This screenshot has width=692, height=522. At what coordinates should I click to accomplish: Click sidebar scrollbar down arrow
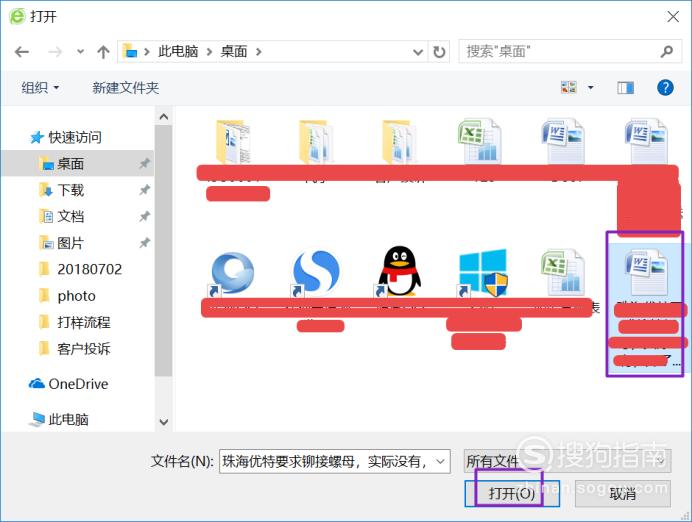pyautogui.click(x=164, y=422)
